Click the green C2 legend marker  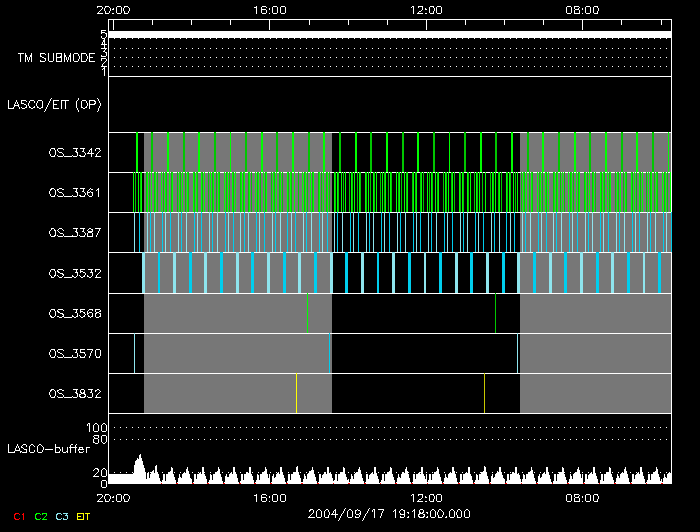[x=41, y=516]
